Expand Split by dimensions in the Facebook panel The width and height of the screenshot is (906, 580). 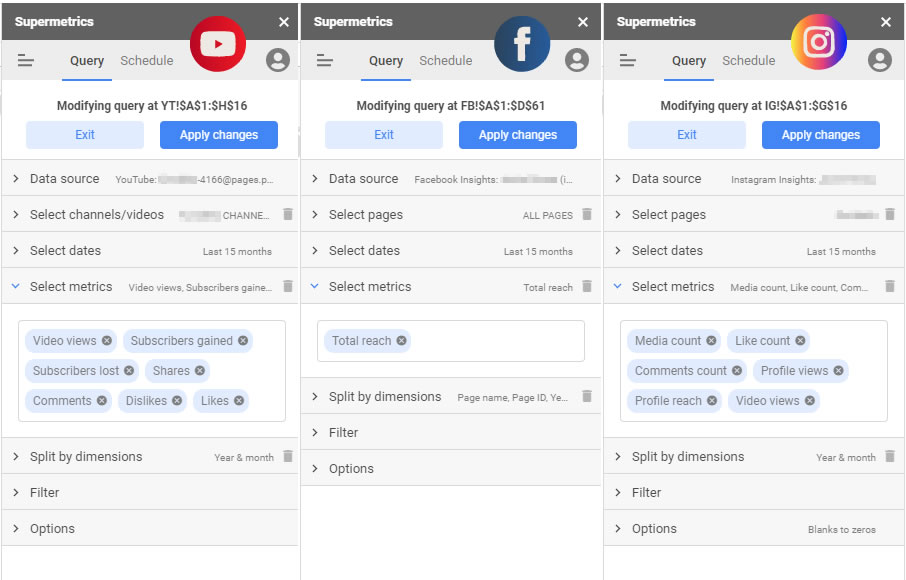coord(451,396)
